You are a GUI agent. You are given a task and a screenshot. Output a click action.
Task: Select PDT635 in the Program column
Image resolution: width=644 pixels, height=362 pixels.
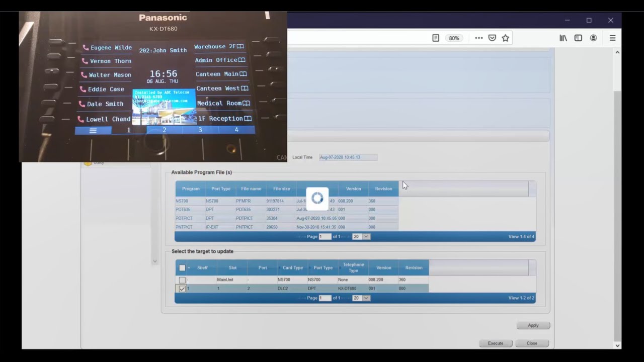[183, 210]
